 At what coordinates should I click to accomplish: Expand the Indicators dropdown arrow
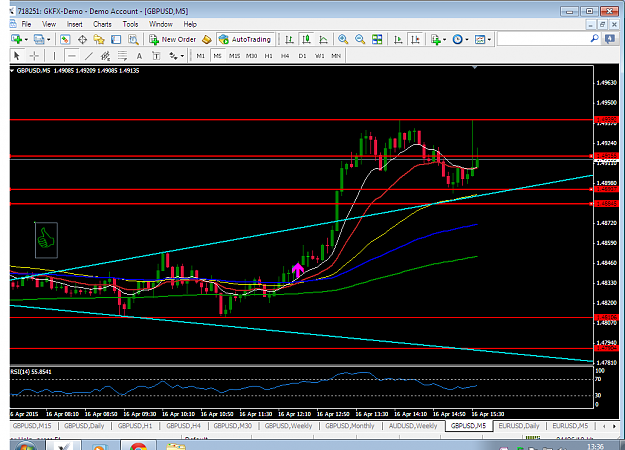444,39
